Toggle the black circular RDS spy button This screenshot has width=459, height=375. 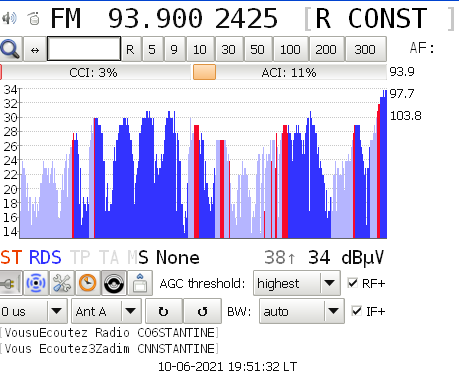point(114,283)
